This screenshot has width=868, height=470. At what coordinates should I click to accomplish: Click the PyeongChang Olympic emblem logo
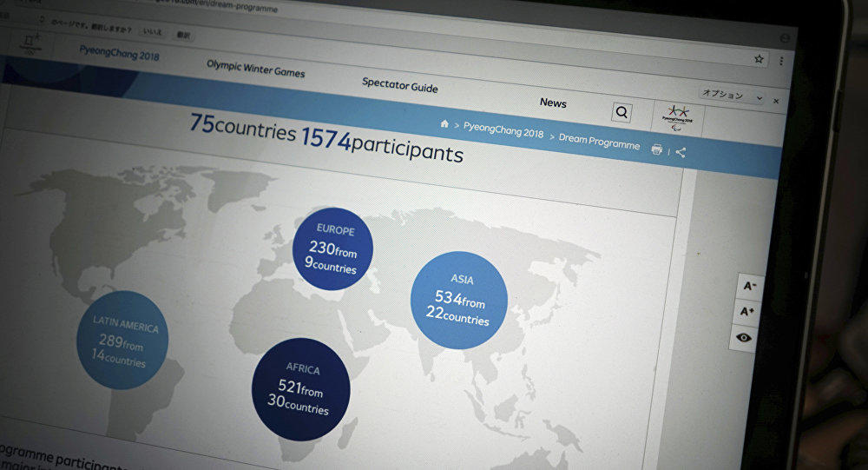(30, 43)
